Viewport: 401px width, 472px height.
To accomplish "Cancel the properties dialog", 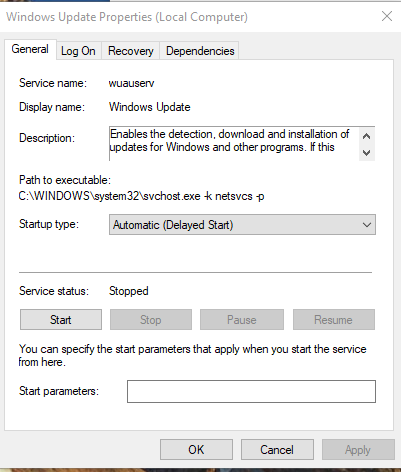I will [x=277, y=450].
